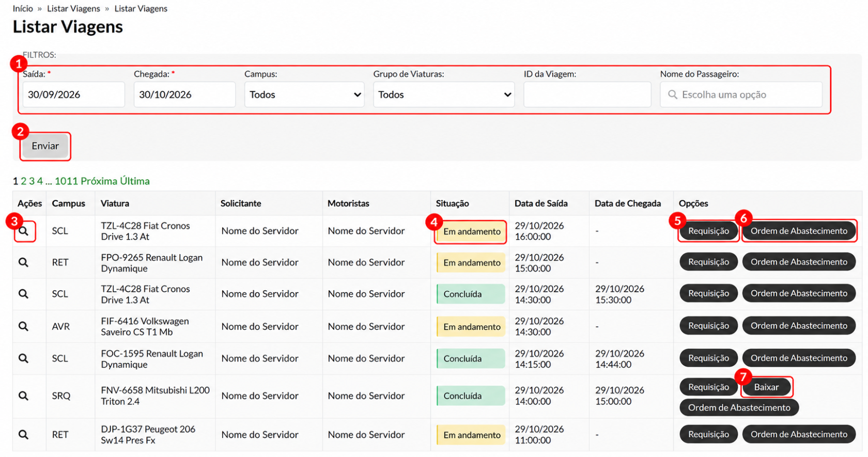Click the Em andamento status of FPO-9265
Image resolution: width=868 pixels, height=457 pixels.
click(471, 262)
